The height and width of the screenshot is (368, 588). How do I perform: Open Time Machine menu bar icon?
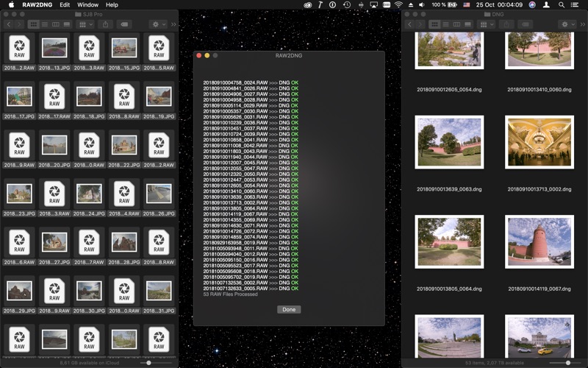point(347,5)
